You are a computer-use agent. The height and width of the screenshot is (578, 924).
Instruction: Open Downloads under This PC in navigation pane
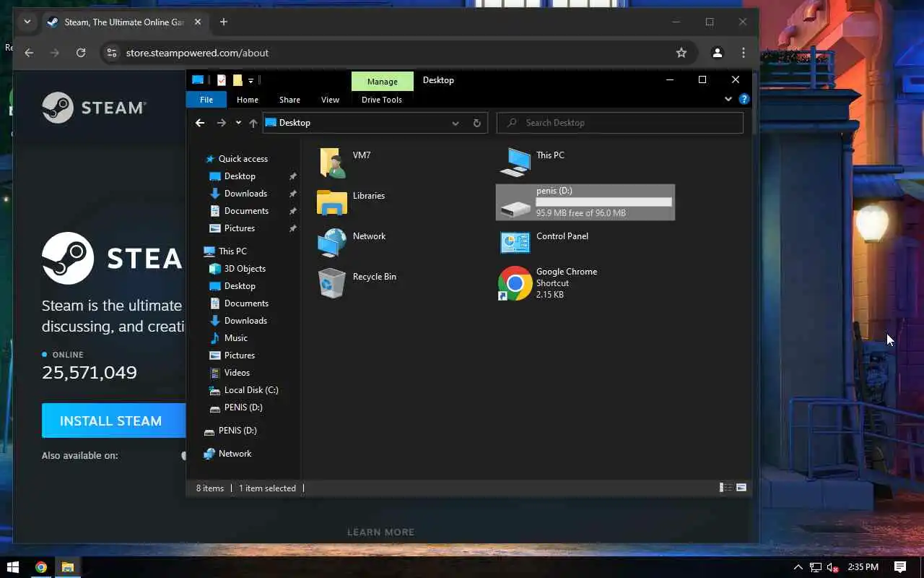point(245,321)
